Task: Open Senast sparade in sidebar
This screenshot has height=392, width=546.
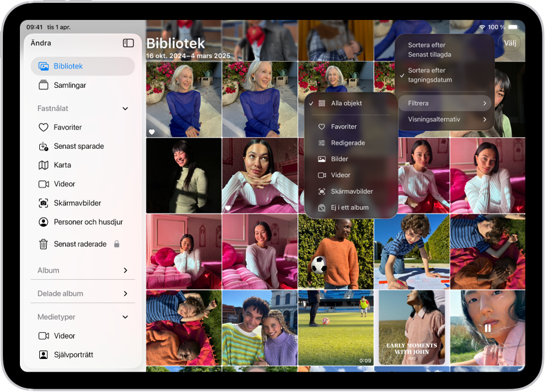Action: click(83, 146)
